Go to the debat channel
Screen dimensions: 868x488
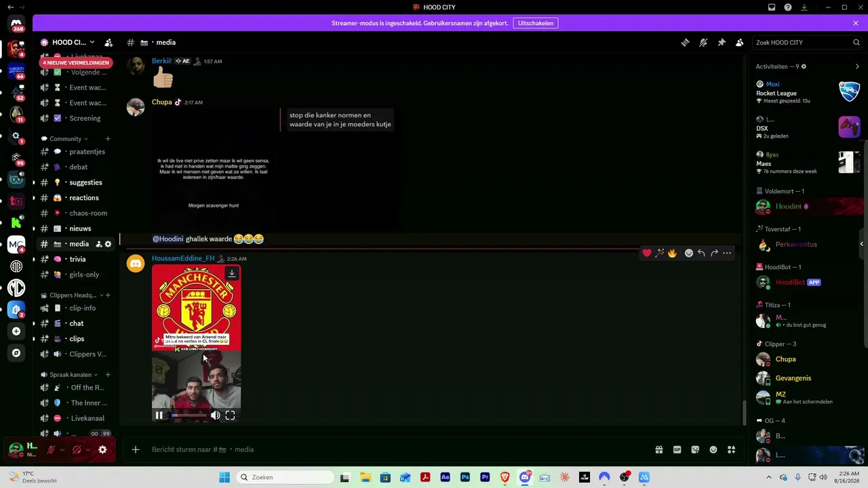[75, 167]
